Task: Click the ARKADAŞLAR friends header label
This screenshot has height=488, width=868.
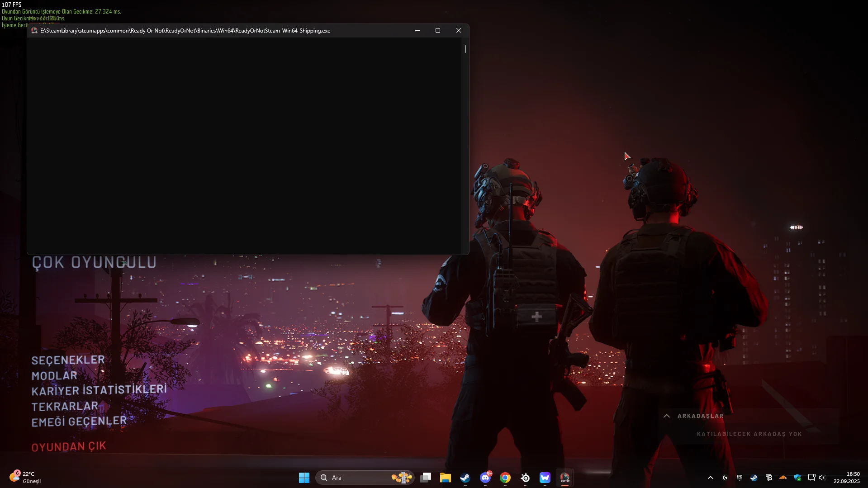Action: [x=700, y=416]
